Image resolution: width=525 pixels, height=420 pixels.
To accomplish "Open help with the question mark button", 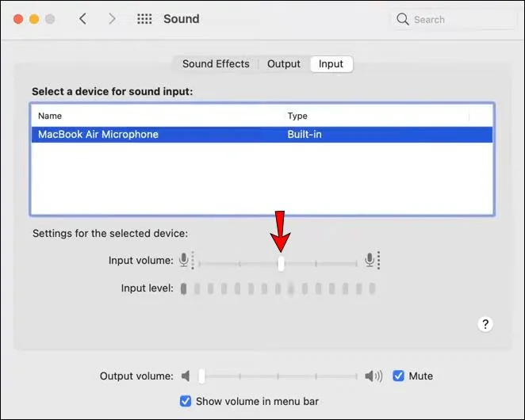I will [485, 324].
